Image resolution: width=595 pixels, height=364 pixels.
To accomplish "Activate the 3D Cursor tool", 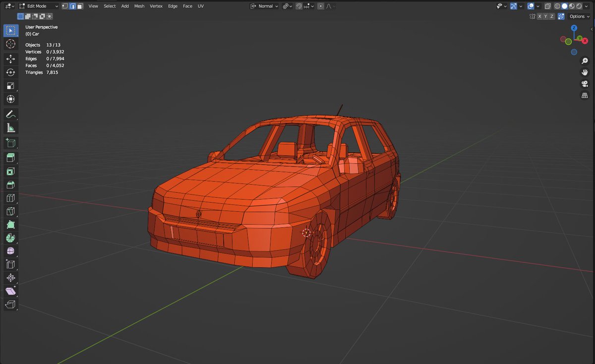I will (10, 44).
